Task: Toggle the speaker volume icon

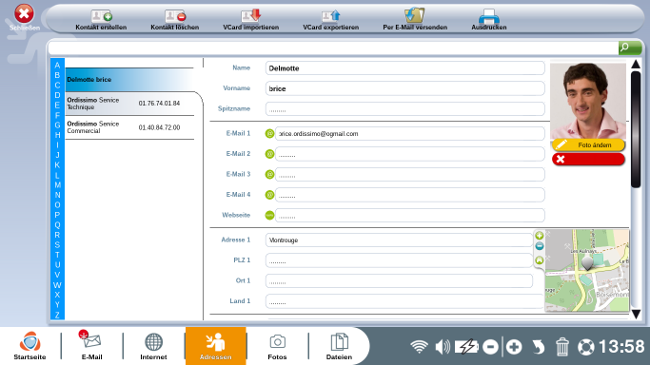Action: tap(443, 347)
